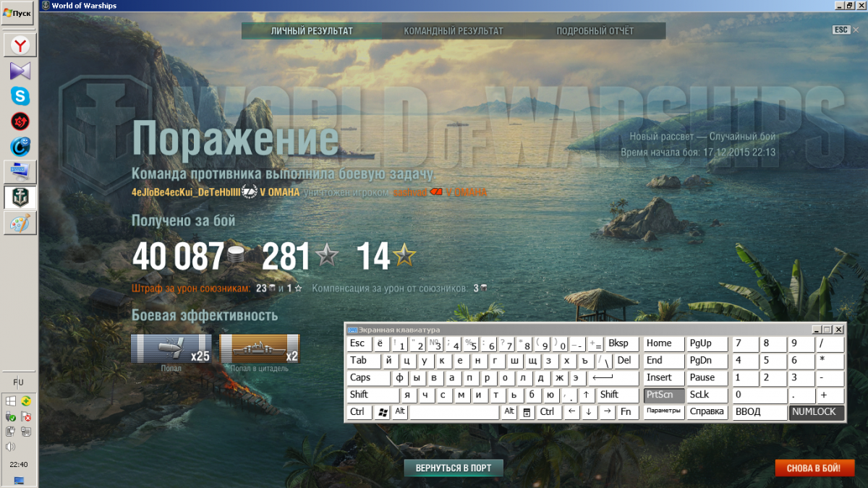868x488 pixels.
Task: Click the torpedo hits ribbon x25
Action: [171, 348]
